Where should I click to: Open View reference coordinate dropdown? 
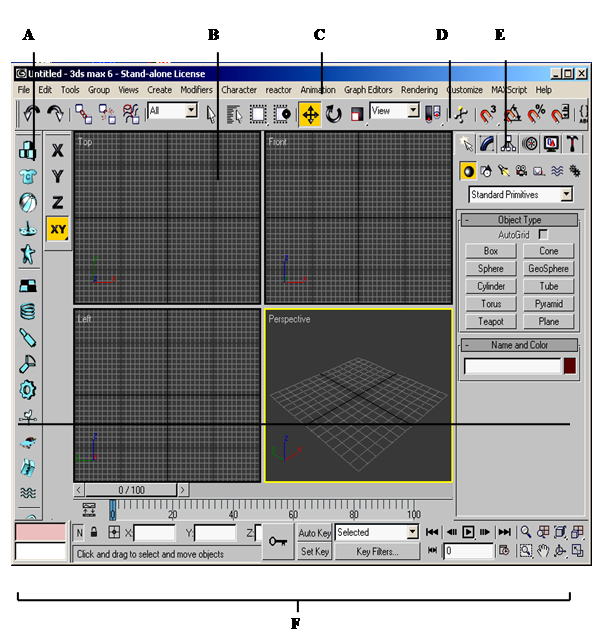pyautogui.click(x=395, y=111)
